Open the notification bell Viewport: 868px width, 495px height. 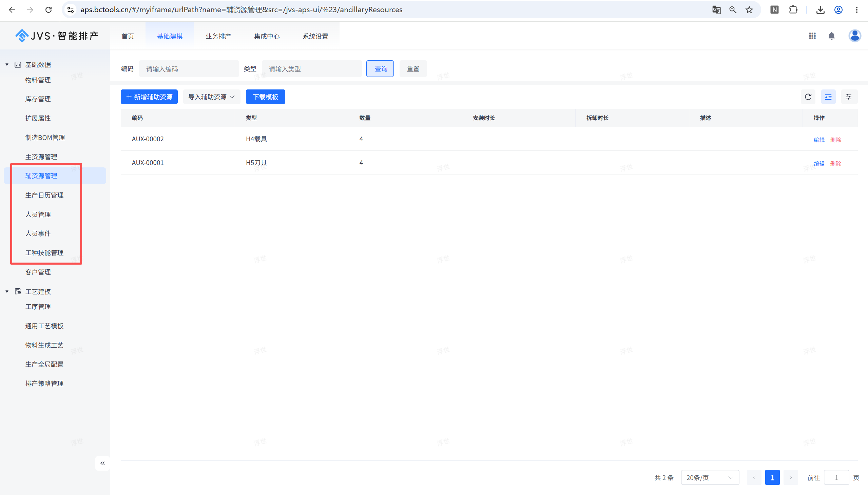coord(831,36)
